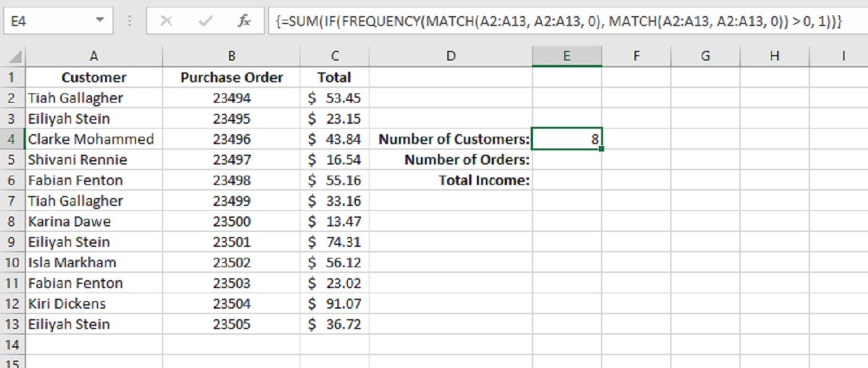Open the Insert Function fx dialog
Viewport: 868px width, 368px height.
point(244,21)
